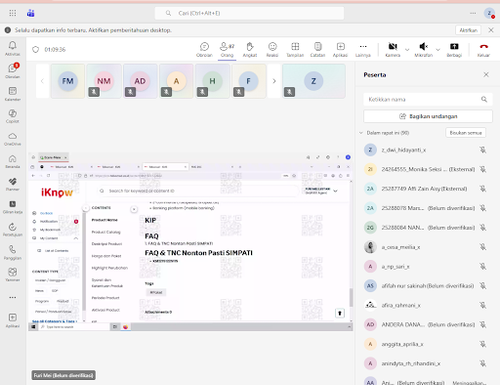Click mic icon for afira_rahmani_x
Image resolution: width=500 pixels, height=385 pixels.
click(x=483, y=305)
